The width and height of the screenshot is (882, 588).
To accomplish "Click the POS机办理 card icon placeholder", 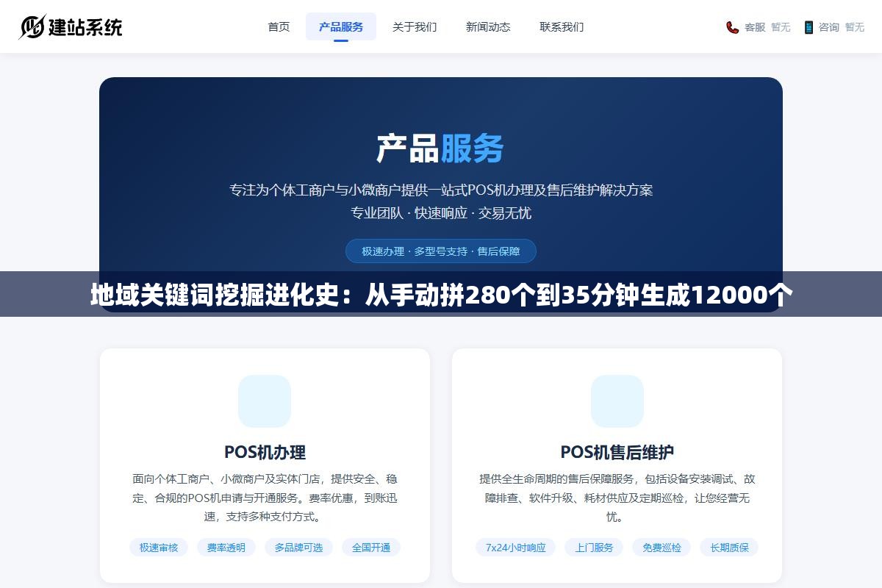I will coord(265,401).
